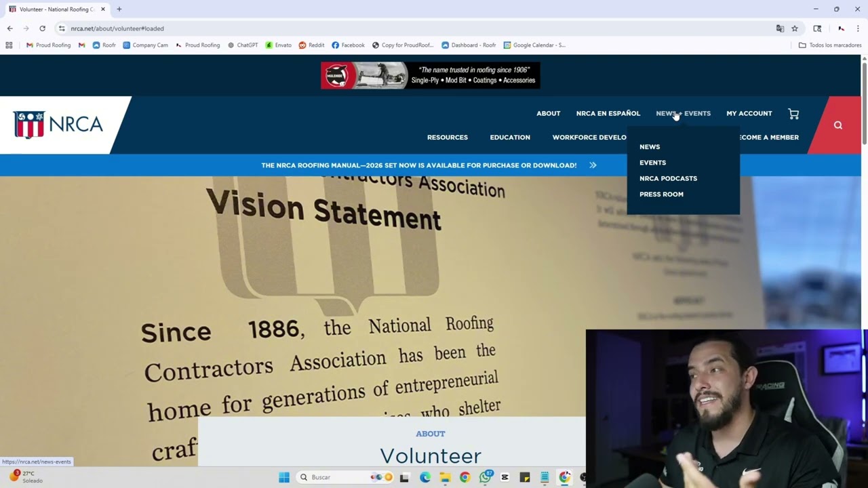The width and height of the screenshot is (868, 488).
Task: Open the Reddit bookmark
Action: click(312, 45)
